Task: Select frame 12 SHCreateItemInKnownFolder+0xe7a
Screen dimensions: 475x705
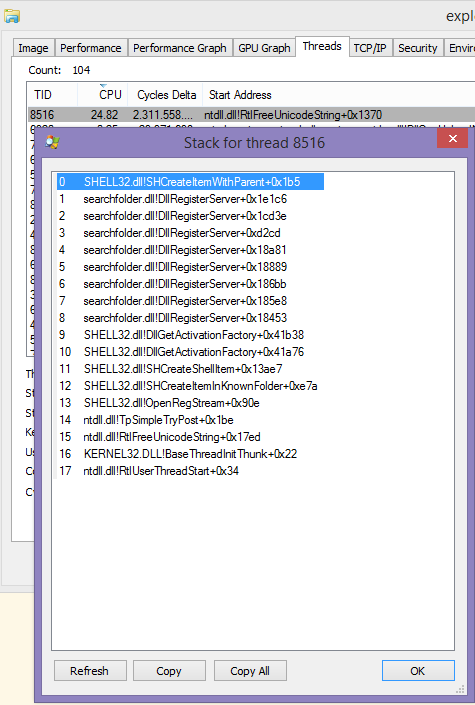Action: 188,386
